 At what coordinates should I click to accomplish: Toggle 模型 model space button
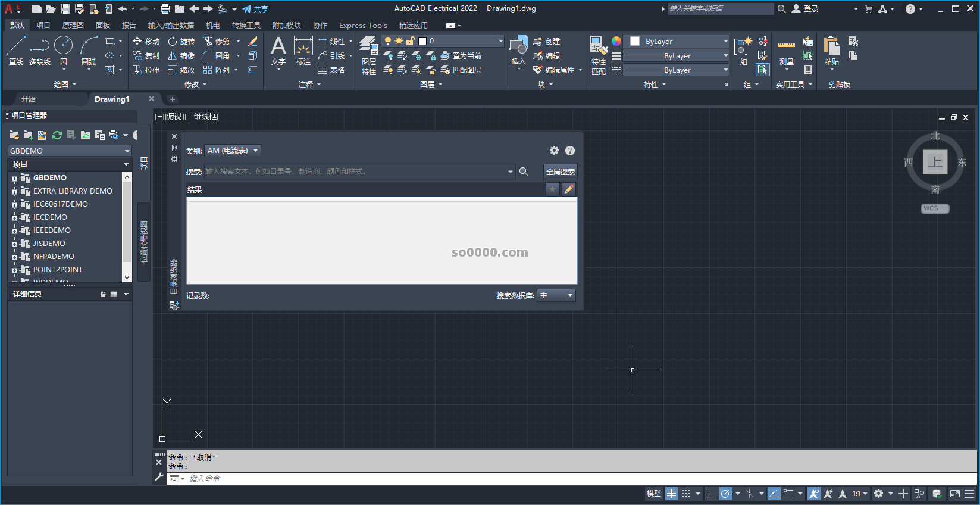pyautogui.click(x=654, y=494)
